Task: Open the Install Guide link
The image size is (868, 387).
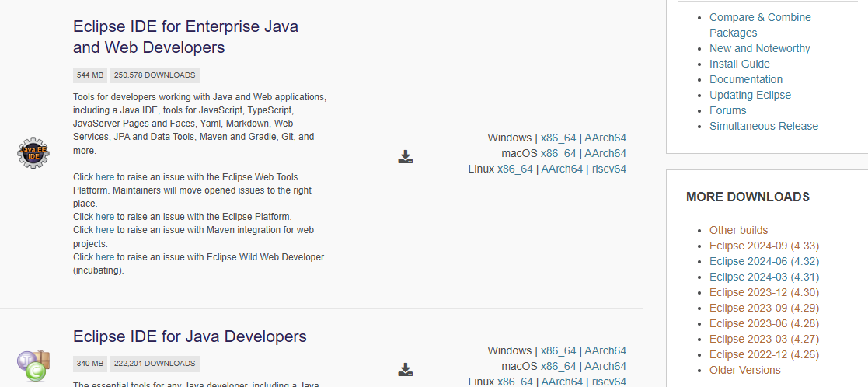Action: 740,64
